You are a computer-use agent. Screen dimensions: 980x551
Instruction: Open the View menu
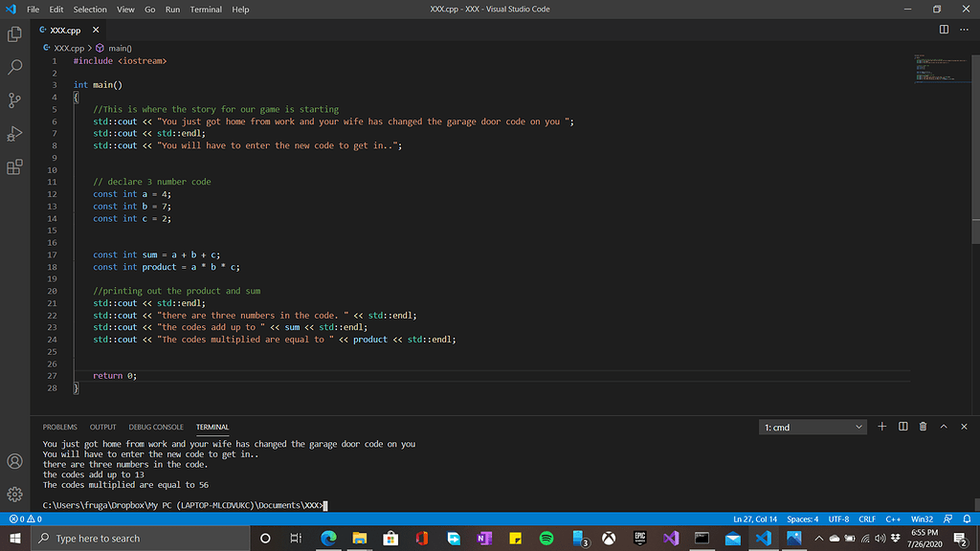tap(125, 10)
